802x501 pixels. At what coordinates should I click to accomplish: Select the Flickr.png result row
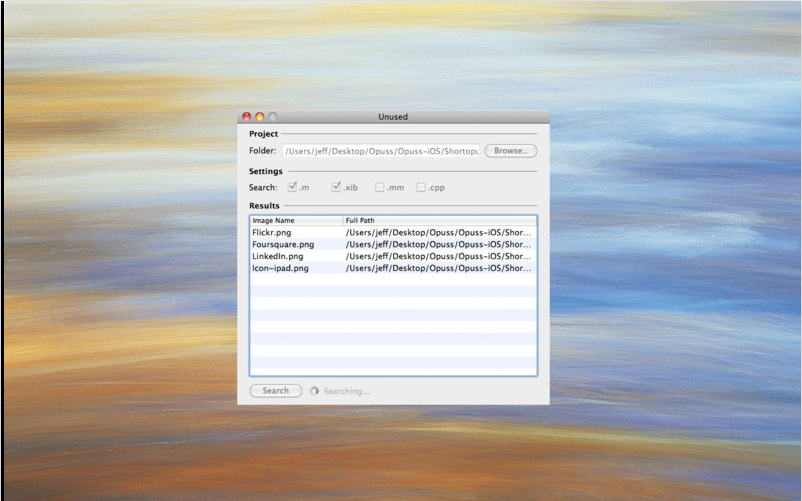[393, 233]
